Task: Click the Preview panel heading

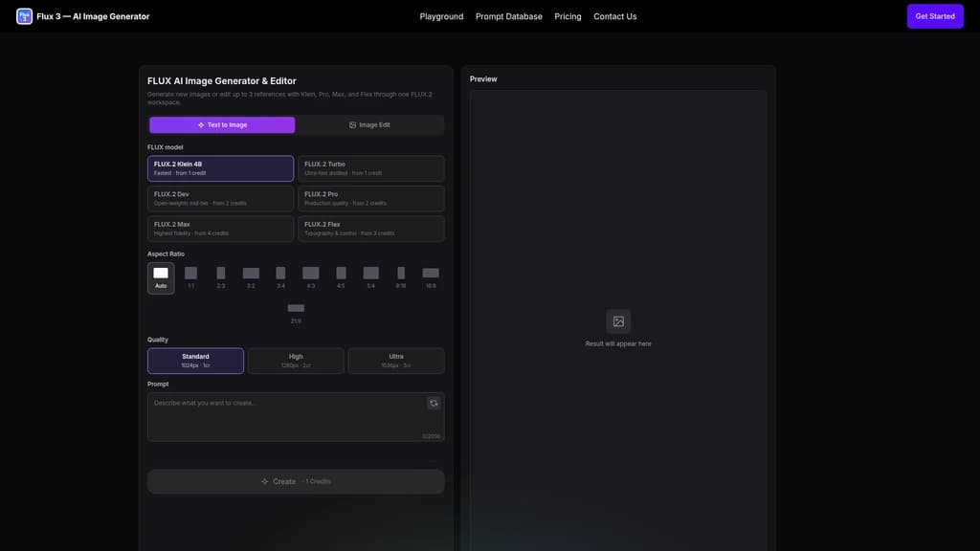Action: (483, 79)
